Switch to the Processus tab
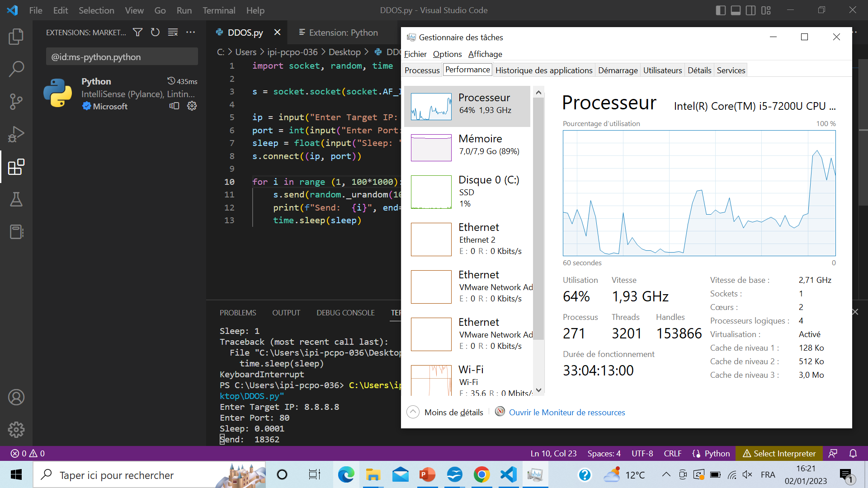The width and height of the screenshot is (868, 488). pos(422,70)
